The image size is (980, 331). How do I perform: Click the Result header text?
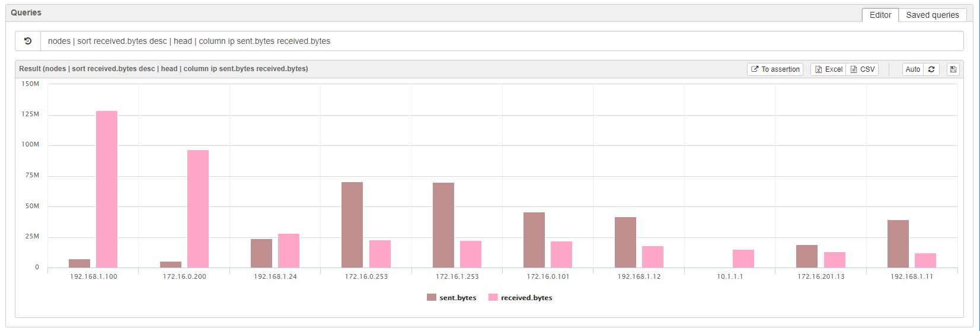164,69
